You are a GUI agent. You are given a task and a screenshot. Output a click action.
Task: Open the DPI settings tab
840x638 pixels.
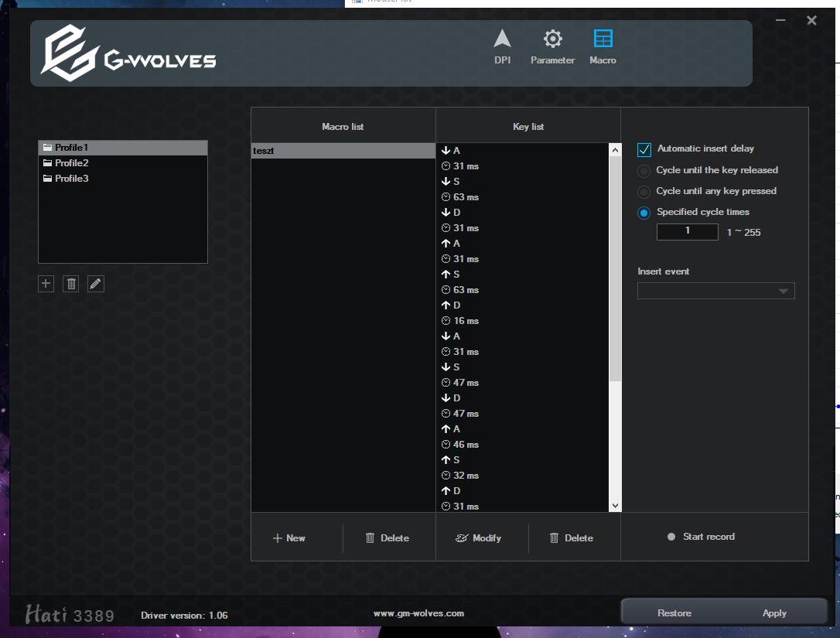(502, 46)
